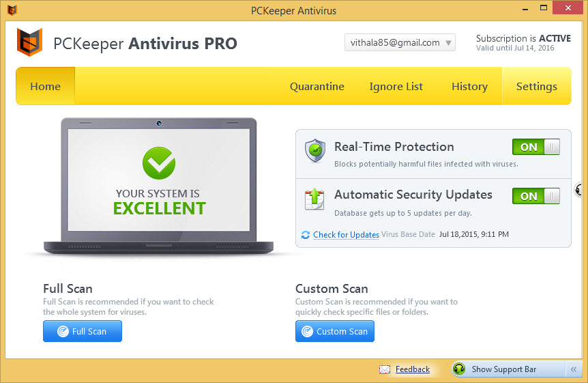This screenshot has height=383, width=588.
Task: Click the green checkmark on the laptop screen
Action: pyautogui.click(x=159, y=163)
